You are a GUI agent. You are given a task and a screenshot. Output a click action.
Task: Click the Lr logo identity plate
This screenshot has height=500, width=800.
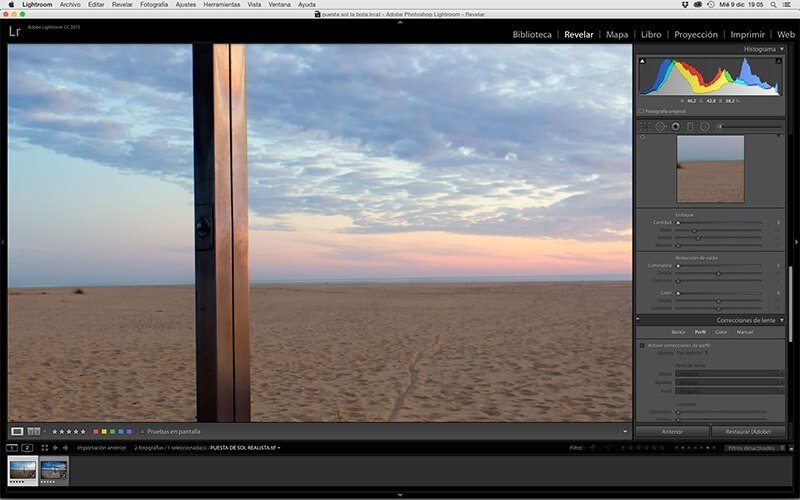(x=15, y=32)
